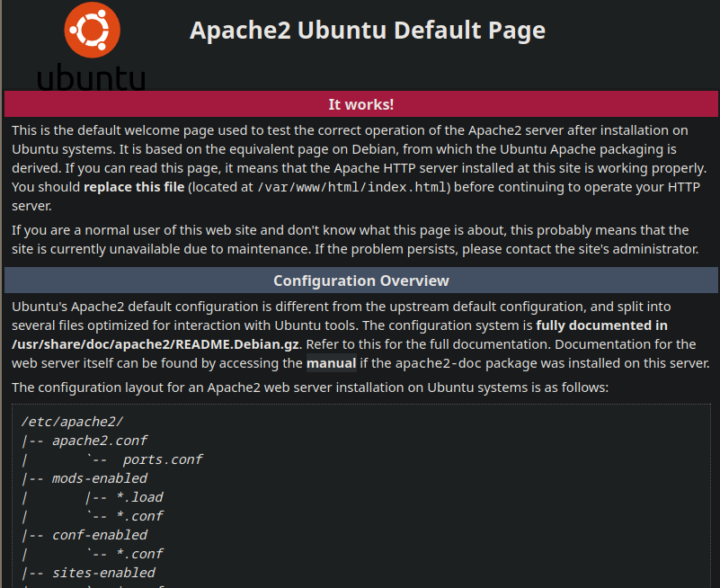Select "ports.conf" in the config tree

tap(163, 459)
